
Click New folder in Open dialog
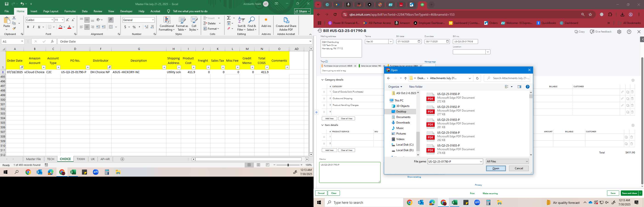tap(416, 87)
